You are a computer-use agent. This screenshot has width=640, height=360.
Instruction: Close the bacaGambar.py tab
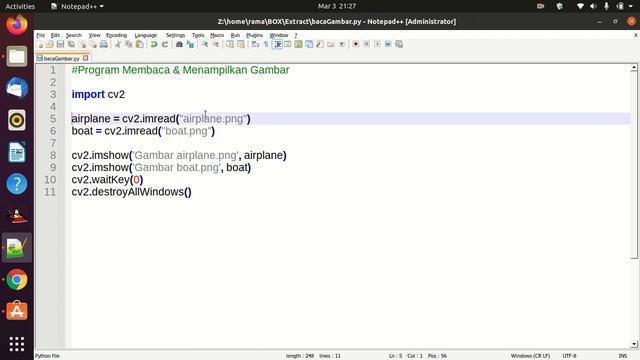tap(85, 58)
